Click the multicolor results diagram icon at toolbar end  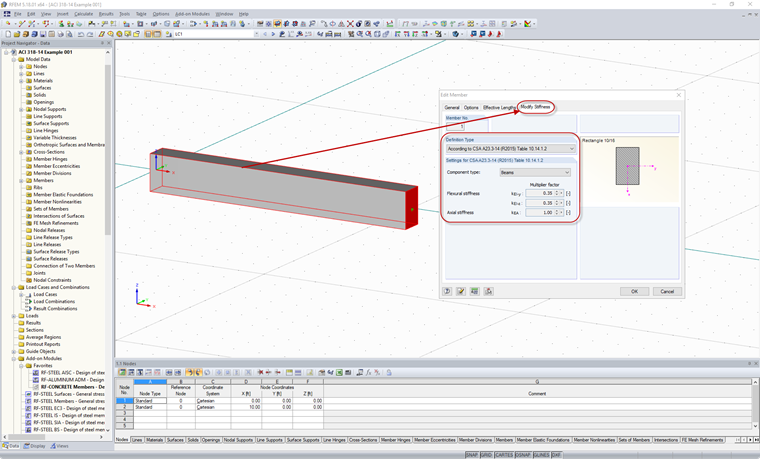tap(527, 23)
